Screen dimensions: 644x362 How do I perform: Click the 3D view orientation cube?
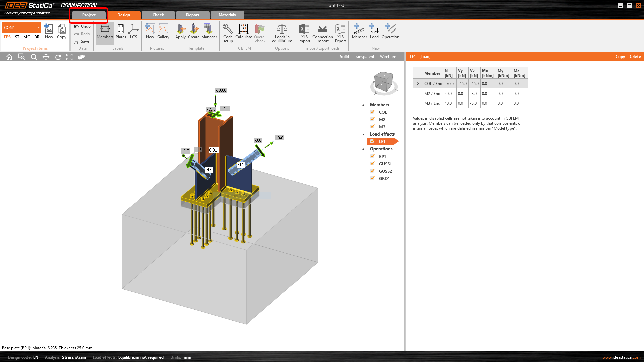384,81
